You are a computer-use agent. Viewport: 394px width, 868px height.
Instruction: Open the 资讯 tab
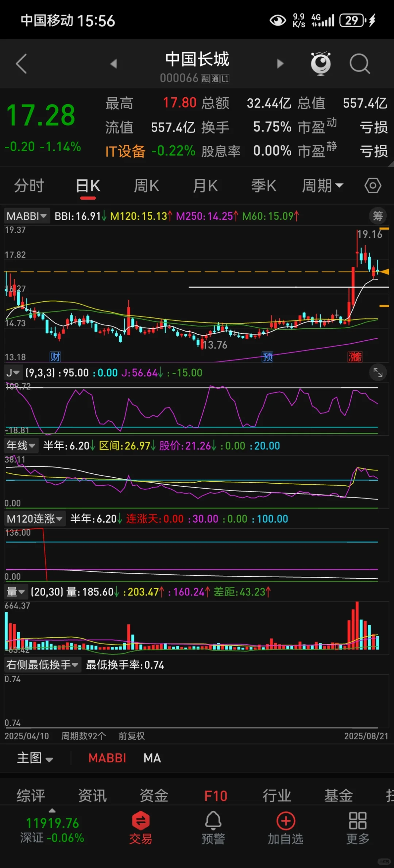pos(92,795)
